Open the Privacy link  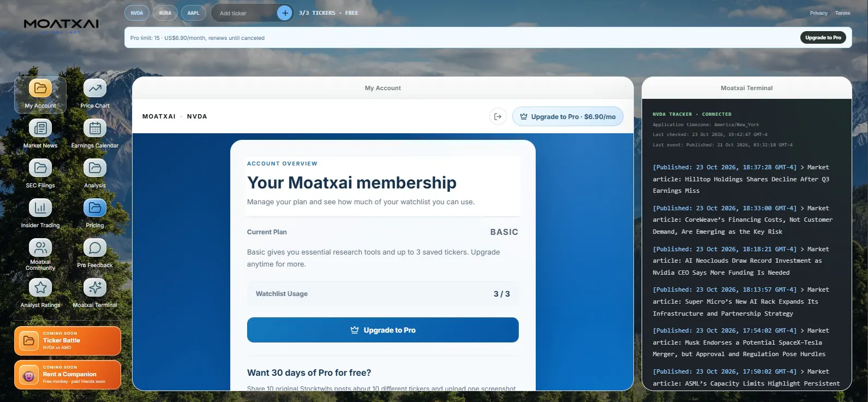[x=818, y=13]
